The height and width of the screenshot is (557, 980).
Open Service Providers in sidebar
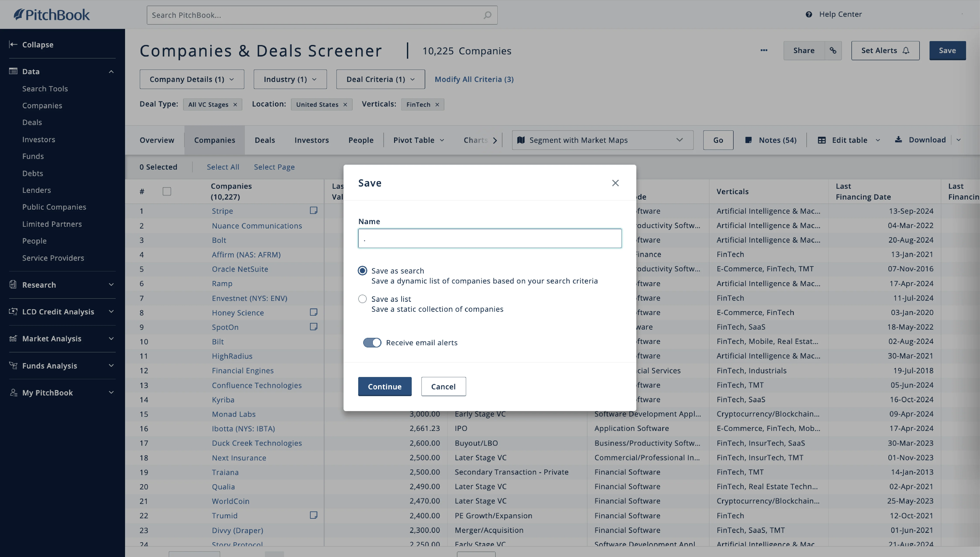(53, 258)
